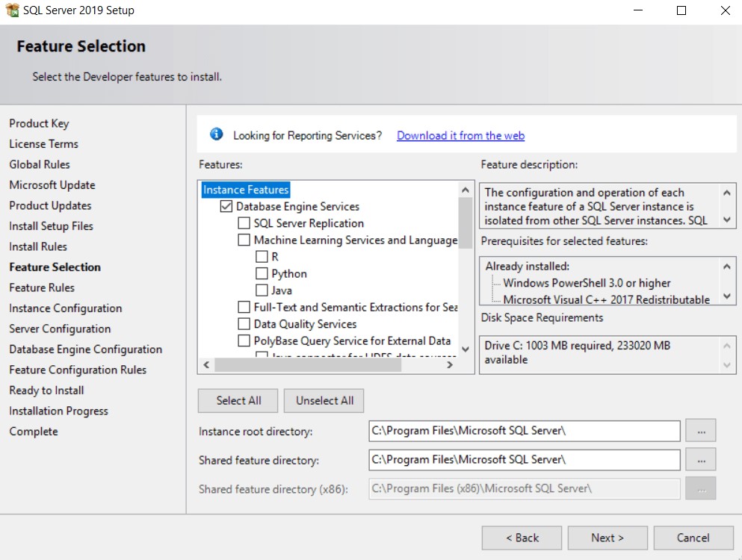Minimize the SQL Server 2019 Setup window

(x=638, y=10)
